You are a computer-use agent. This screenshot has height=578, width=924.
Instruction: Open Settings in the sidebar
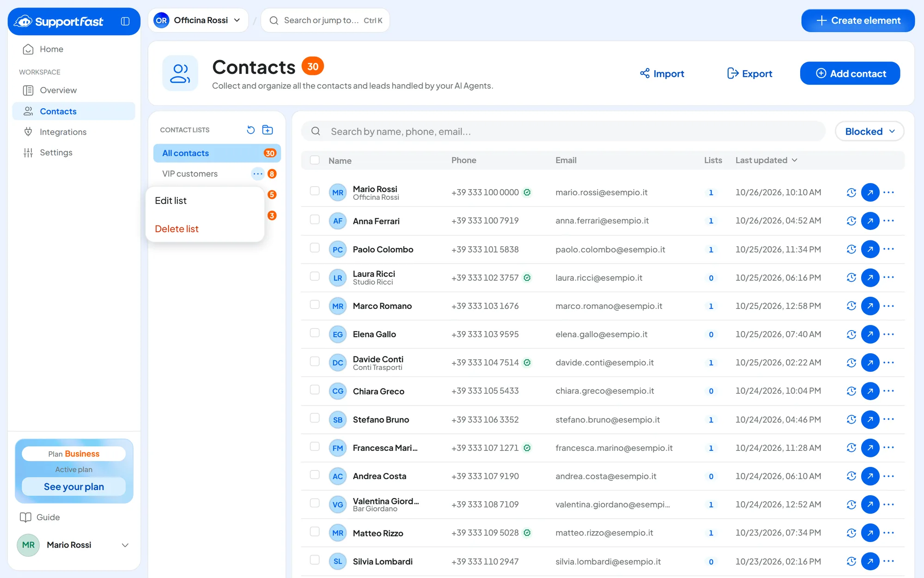pyautogui.click(x=74, y=153)
